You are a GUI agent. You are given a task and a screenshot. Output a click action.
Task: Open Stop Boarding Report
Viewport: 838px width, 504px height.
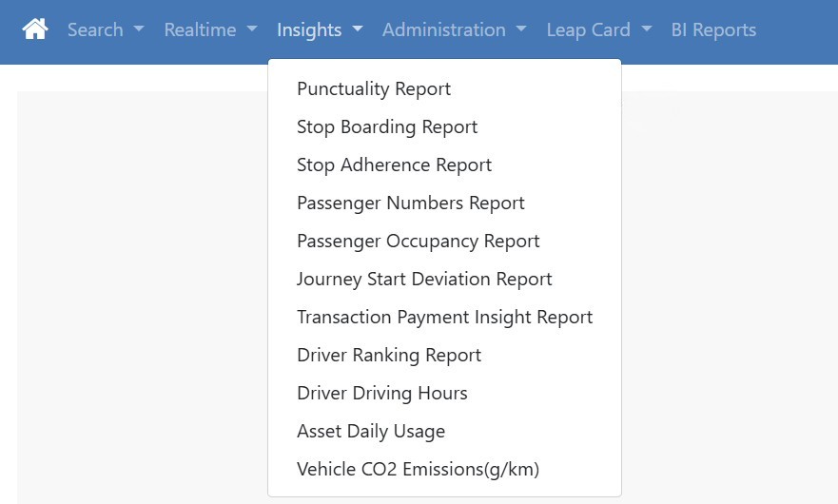(387, 126)
